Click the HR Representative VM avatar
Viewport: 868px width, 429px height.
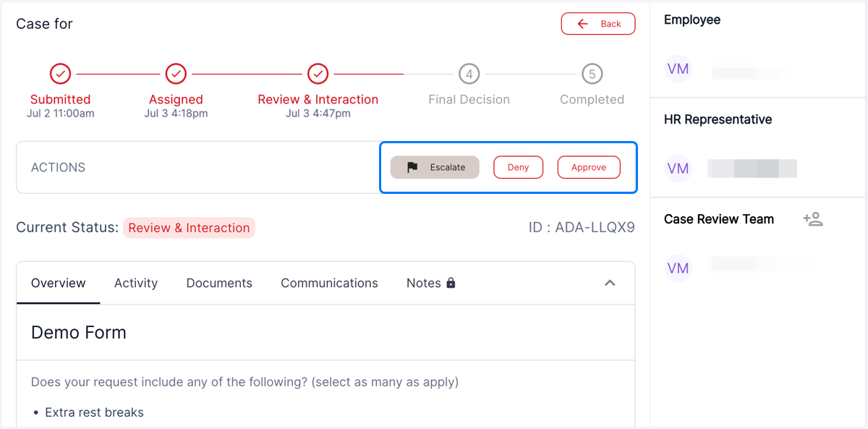[x=678, y=169]
